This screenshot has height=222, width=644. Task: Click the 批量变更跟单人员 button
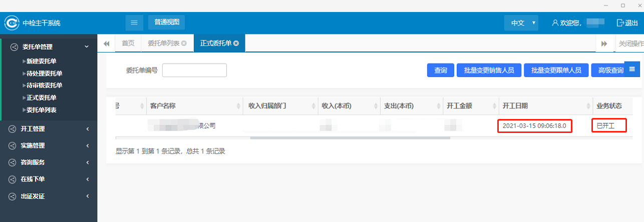click(x=556, y=70)
